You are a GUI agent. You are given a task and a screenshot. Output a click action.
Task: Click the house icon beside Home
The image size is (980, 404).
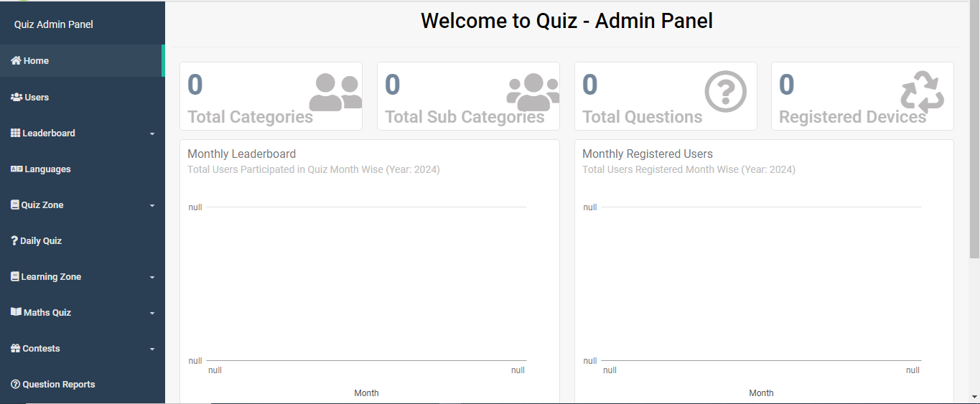tap(16, 61)
